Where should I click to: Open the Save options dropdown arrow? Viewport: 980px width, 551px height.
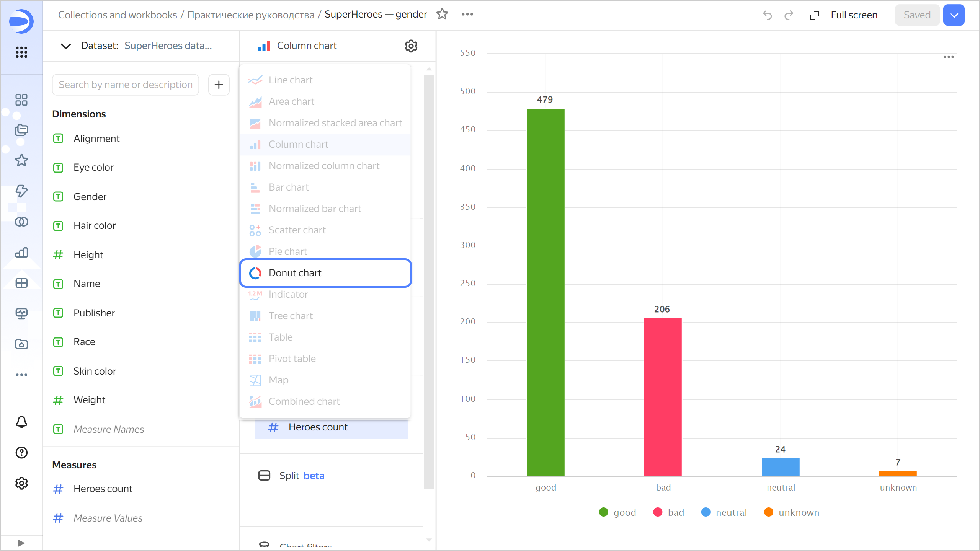click(x=954, y=15)
